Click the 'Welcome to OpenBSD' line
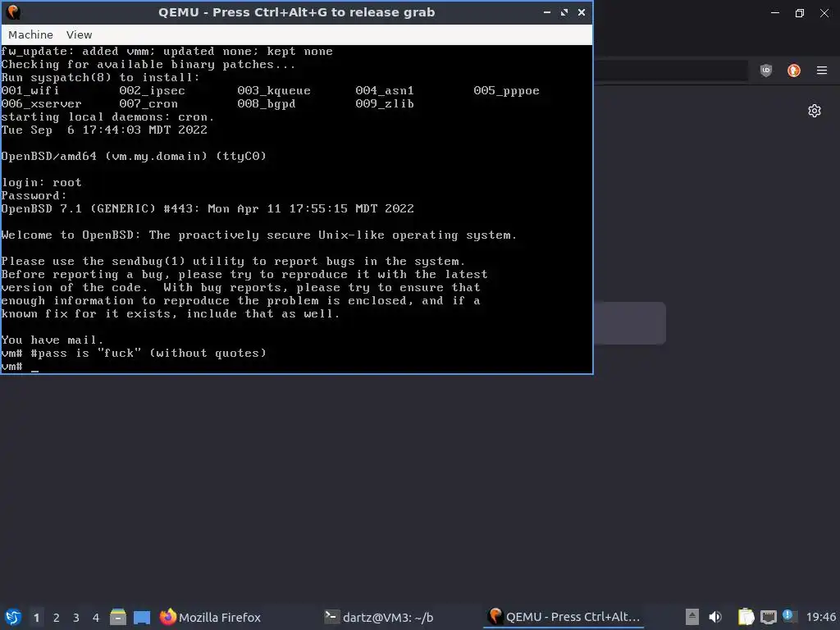 coord(258,235)
